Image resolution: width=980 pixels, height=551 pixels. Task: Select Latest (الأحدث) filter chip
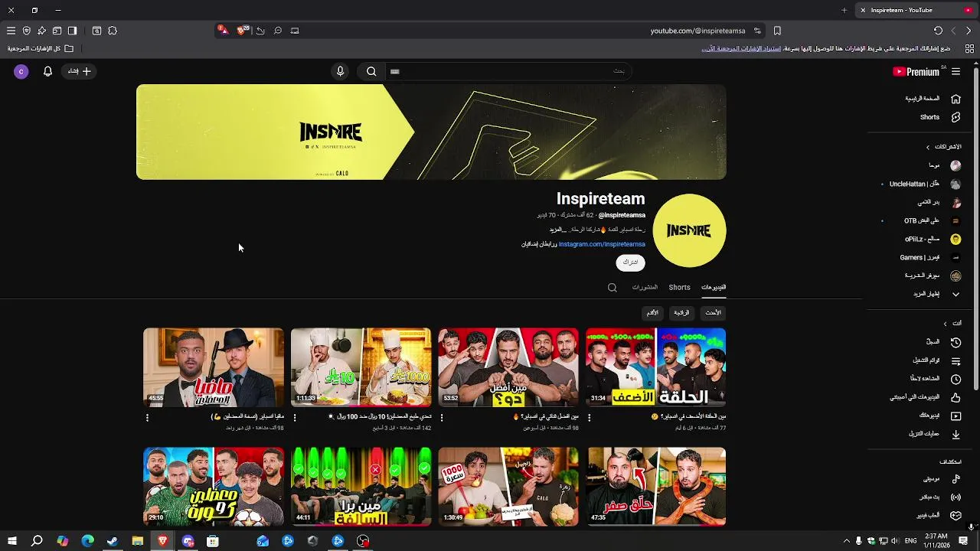tap(713, 312)
